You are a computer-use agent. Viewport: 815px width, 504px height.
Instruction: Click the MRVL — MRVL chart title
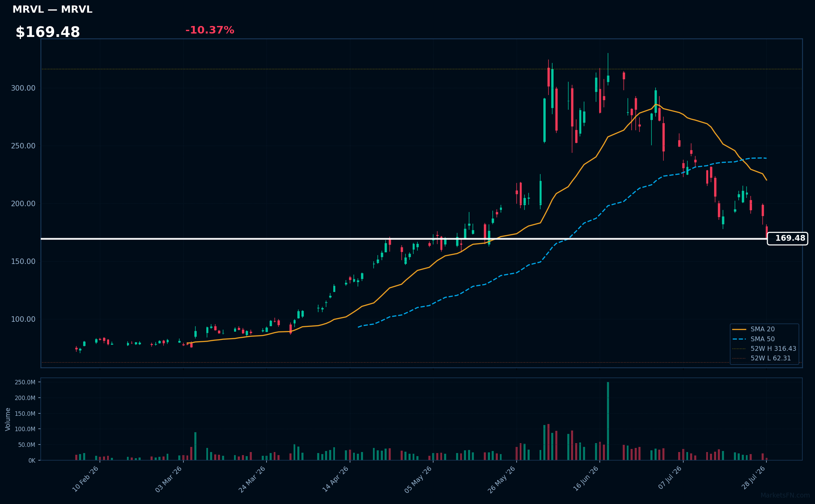point(52,10)
